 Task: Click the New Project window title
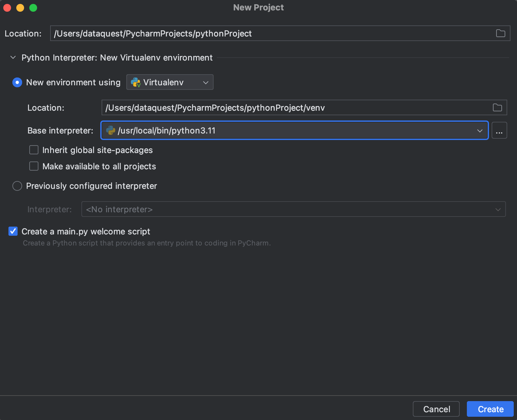pos(258,7)
